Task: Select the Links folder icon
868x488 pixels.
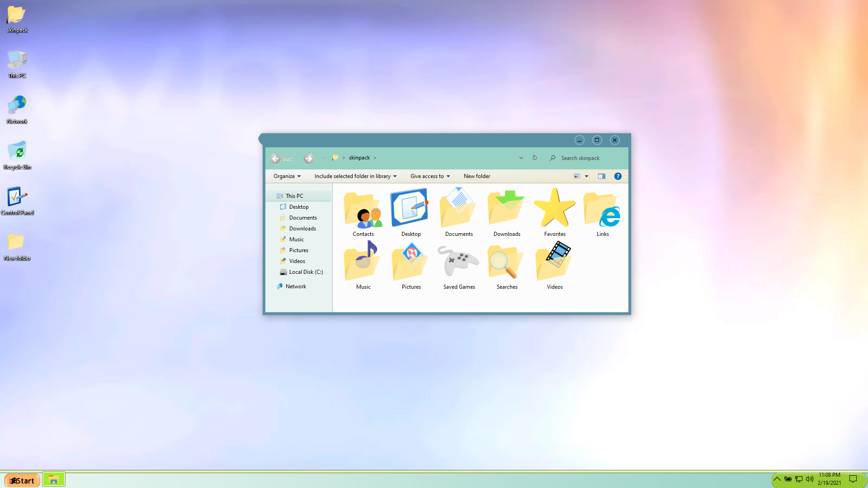Action: (x=602, y=210)
